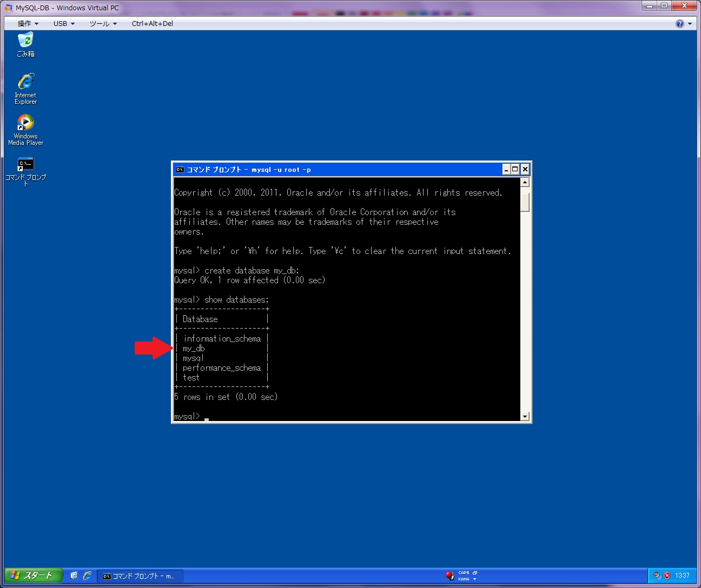This screenshot has width=701, height=588.
Task: Click scroll up arrow in command prompt
Action: coord(525,182)
